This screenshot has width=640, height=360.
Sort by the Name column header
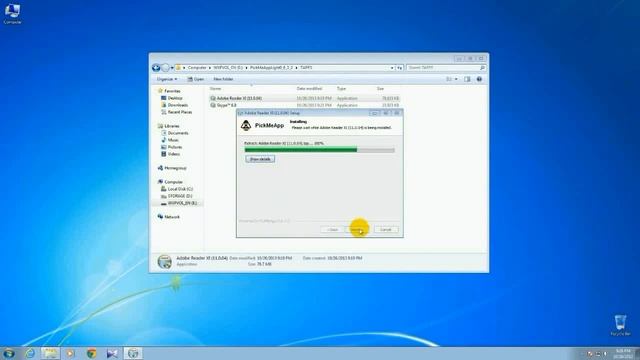click(x=216, y=89)
